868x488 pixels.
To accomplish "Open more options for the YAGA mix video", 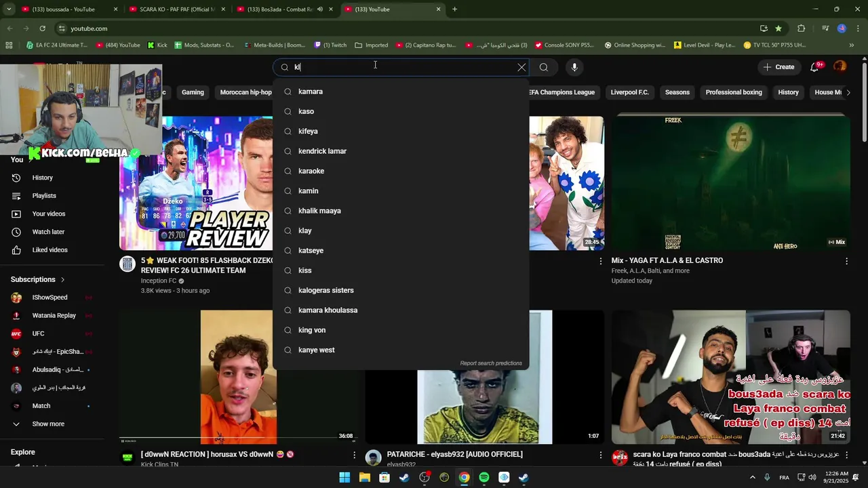I will click(x=846, y=261).
